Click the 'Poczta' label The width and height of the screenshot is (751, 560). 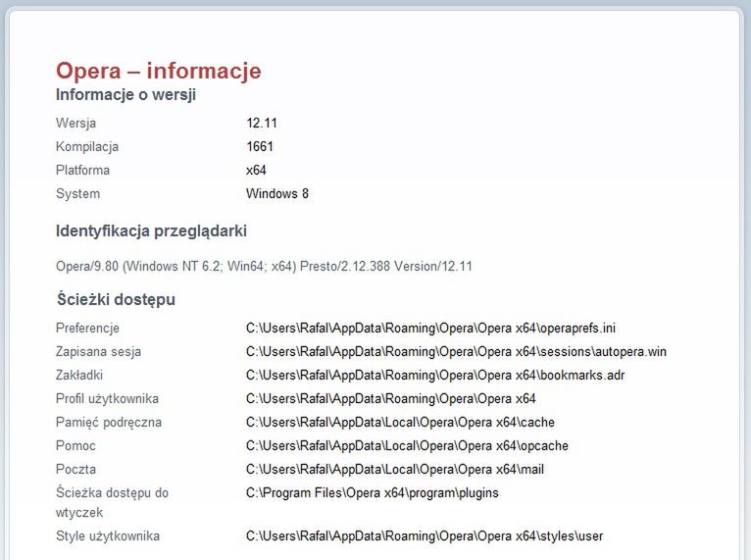(75, 469)
